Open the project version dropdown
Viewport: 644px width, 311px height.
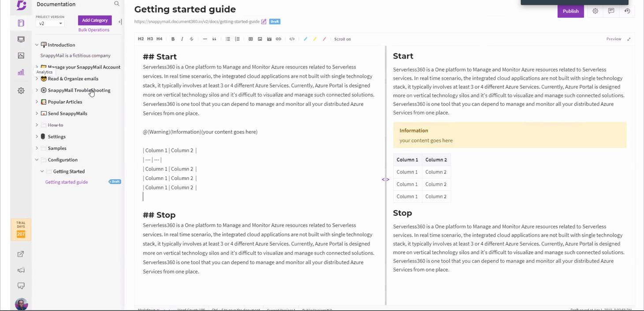coord(50,23)
